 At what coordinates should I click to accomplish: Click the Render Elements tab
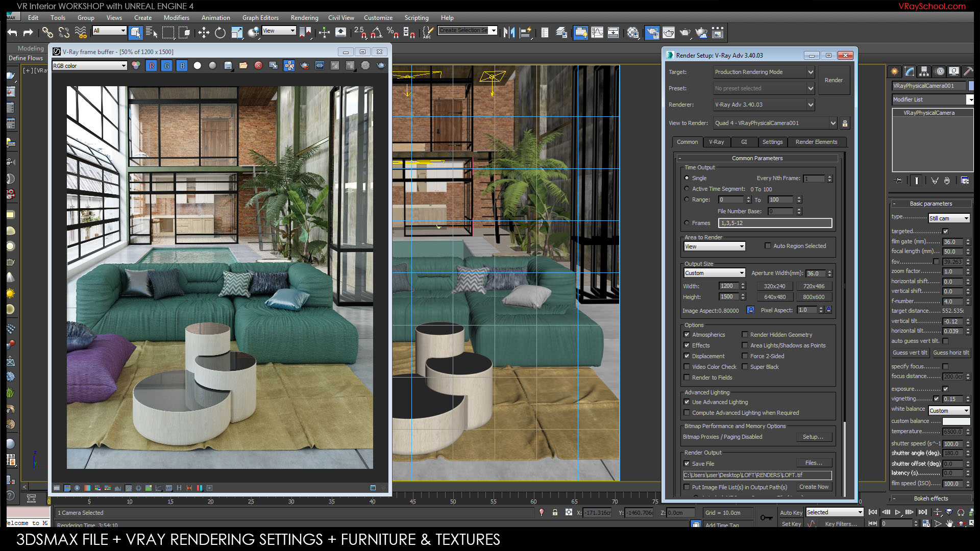click(817, 142)
